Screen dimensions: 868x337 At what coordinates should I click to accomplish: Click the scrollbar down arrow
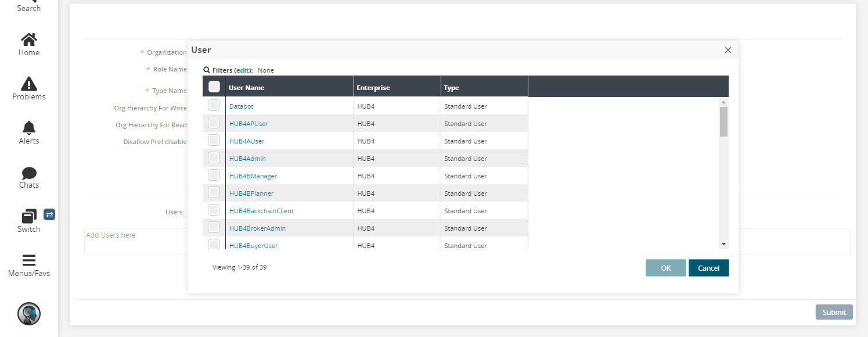pos(723,244)
